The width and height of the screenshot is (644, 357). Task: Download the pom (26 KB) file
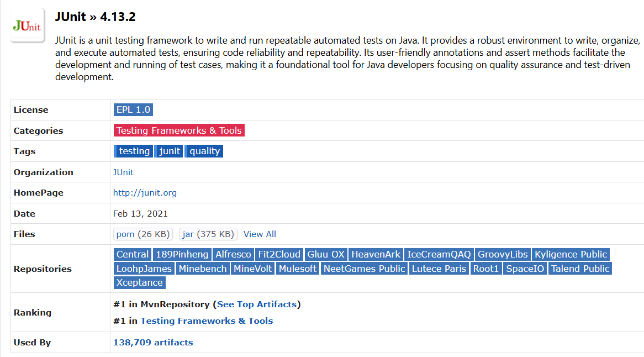pos(143,234)
